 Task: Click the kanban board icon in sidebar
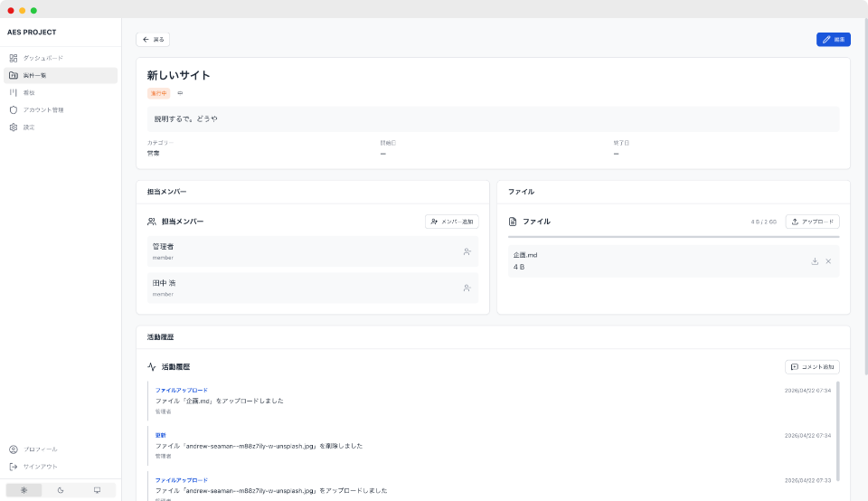tap(14, 92)
